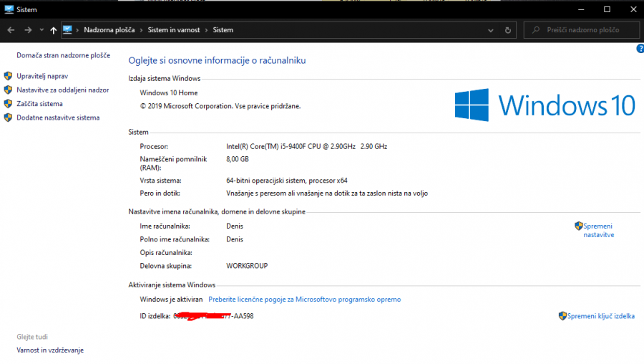Click Spremeni ključ izdelka link
This screenshot has height=364, width=644.
click(601, 316)
